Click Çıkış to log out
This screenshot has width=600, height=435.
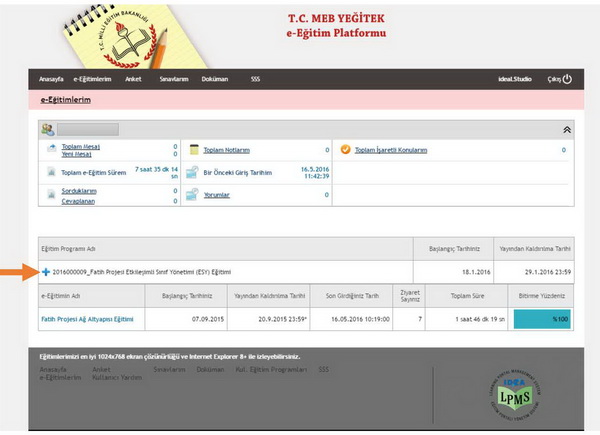click(x=554, y=79)
